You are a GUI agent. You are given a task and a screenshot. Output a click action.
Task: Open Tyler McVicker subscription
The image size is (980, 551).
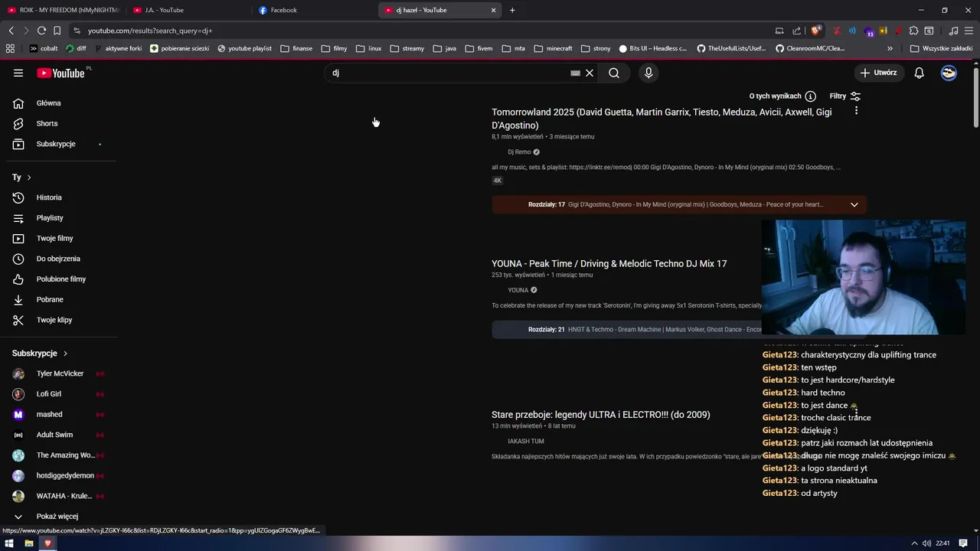click(61, 373)
